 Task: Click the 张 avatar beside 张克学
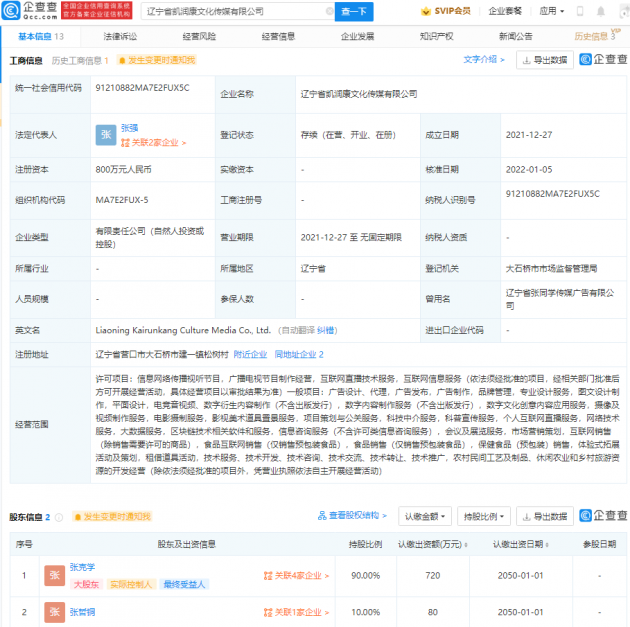tap(55, 575)
